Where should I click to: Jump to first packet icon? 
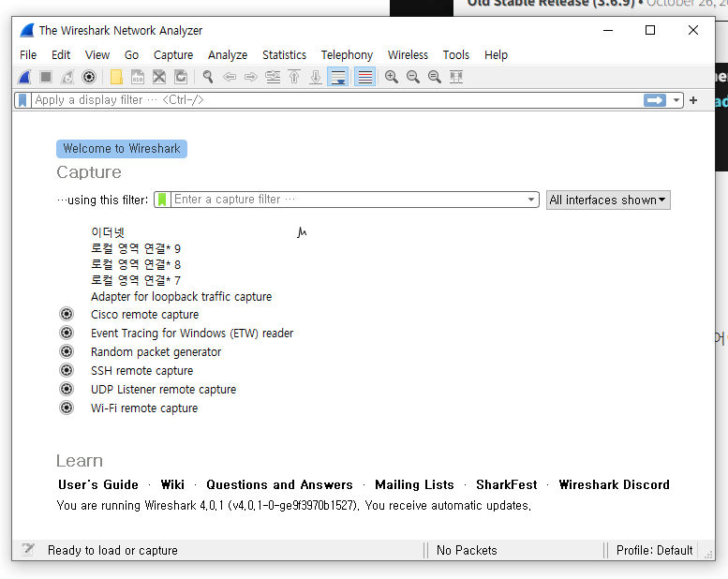[x=294, y=77]
